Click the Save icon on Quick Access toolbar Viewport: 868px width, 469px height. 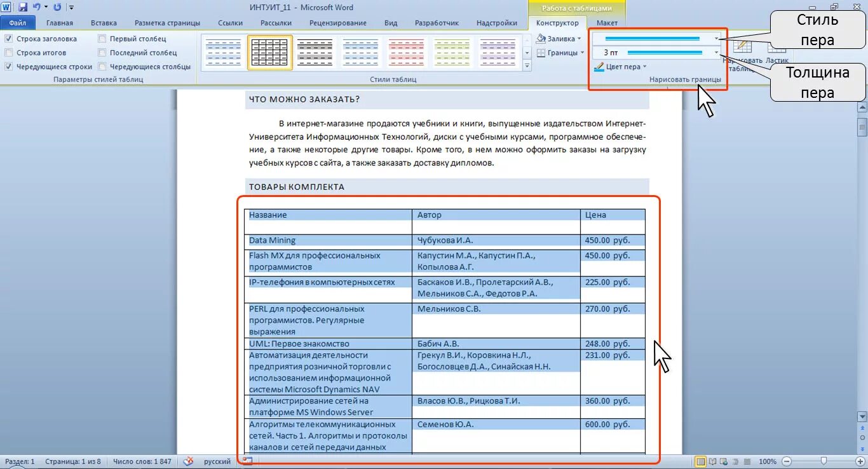[x=24, y=6]
